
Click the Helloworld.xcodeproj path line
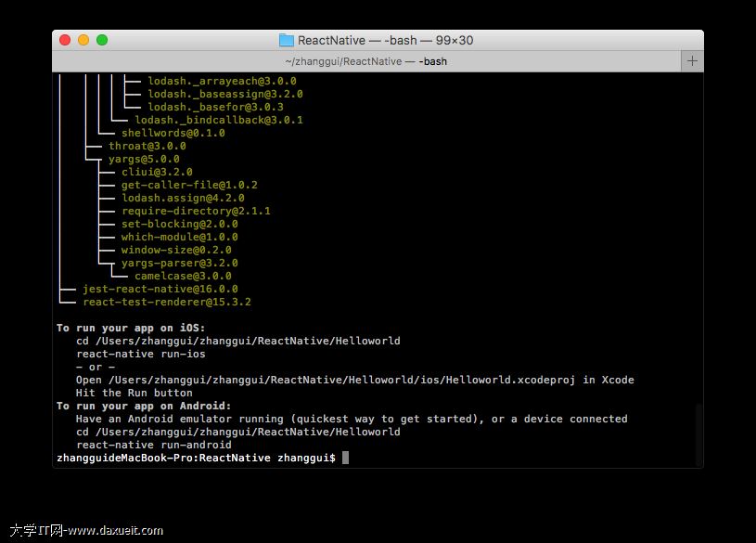[354, 381]
